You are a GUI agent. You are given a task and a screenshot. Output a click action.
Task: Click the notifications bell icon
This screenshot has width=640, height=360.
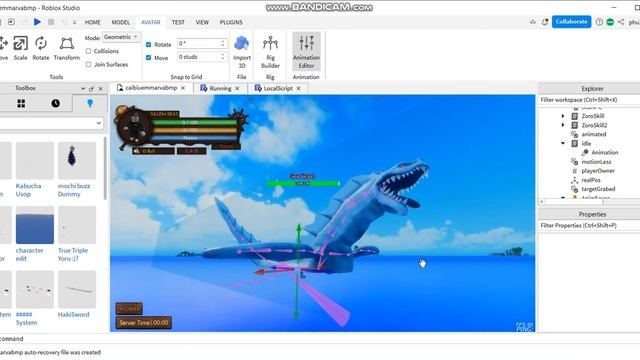pyautogui.click(x=545, y=22)
